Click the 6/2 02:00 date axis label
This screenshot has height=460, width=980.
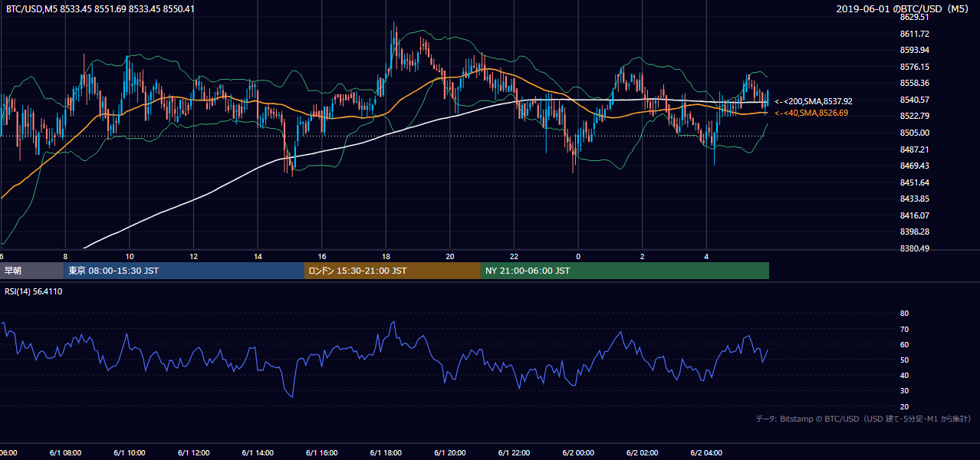point(643,453)
